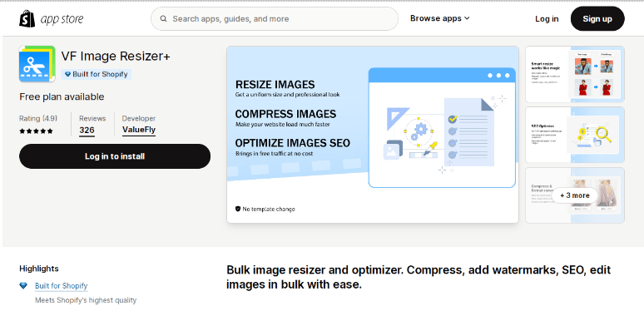
Task: Click the Shopify bag logo icon
Action: pos(27,19)
